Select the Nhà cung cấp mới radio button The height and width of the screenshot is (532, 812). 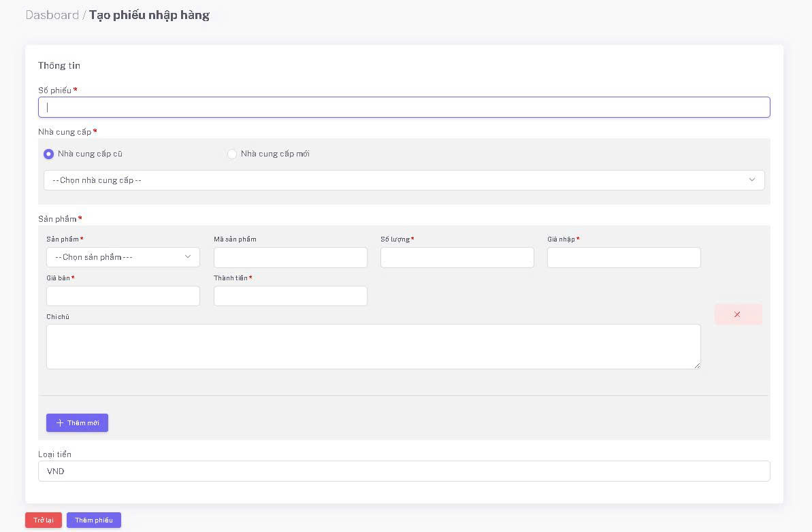(x=232, y=154)
